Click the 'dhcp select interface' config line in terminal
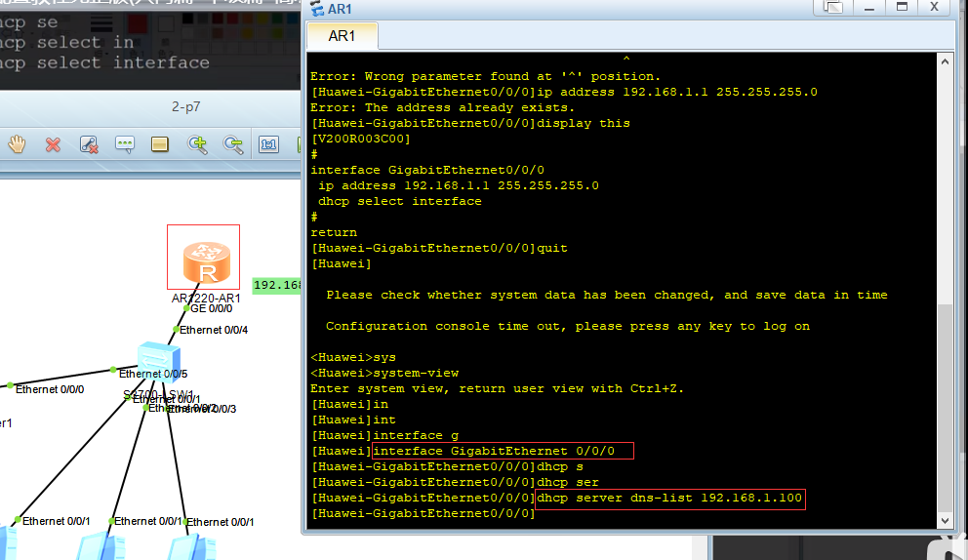968x560 pixels. 400,201
